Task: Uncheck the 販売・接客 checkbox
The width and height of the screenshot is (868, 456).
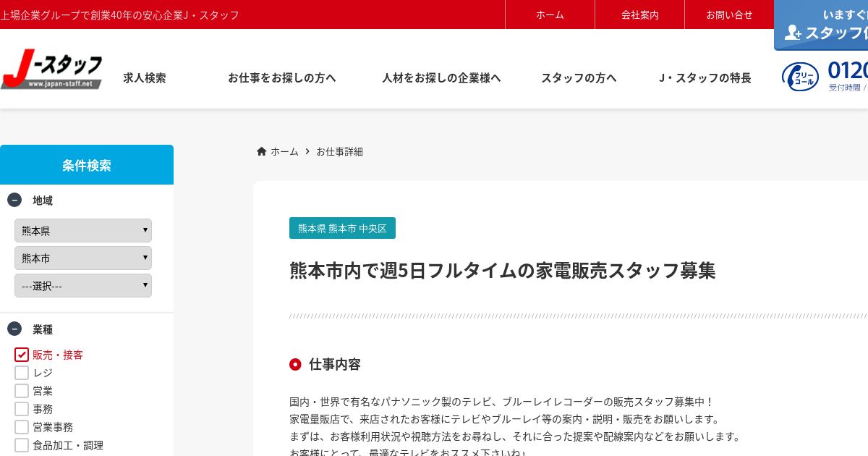Action: click(22, 355)
